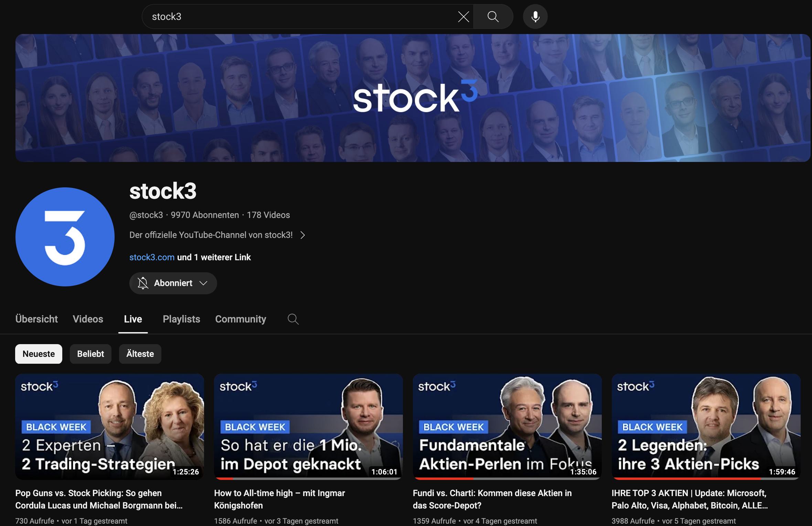Click '1586 Aufrufe • vor 3 Tagen gestreamt'
This screenshot has width=812, height=526.
point(276,521)
